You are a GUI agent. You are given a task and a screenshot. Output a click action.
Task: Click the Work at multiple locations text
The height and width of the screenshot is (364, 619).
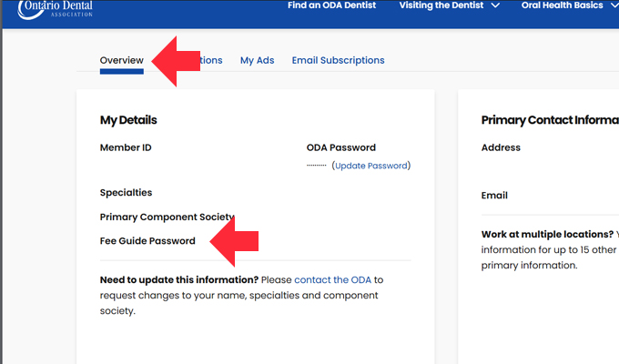547,235
